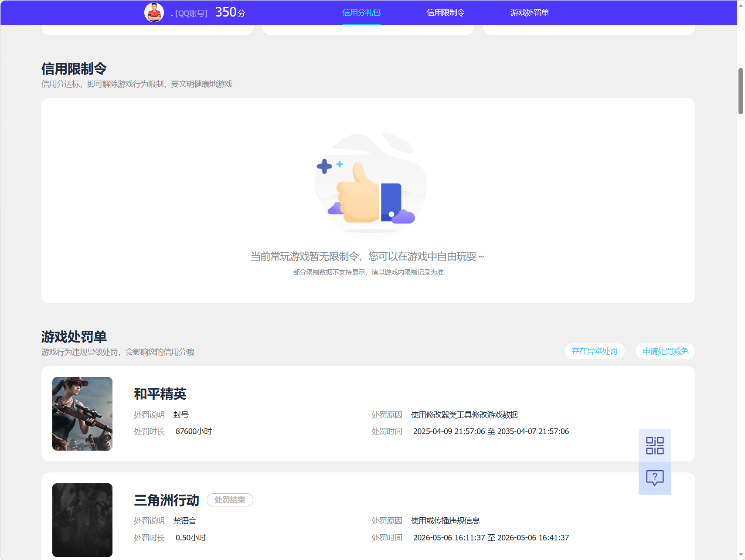Click the scrollbar up arrow
The width and height of the screenshot is (745, 560).
(x=741, y=5)
